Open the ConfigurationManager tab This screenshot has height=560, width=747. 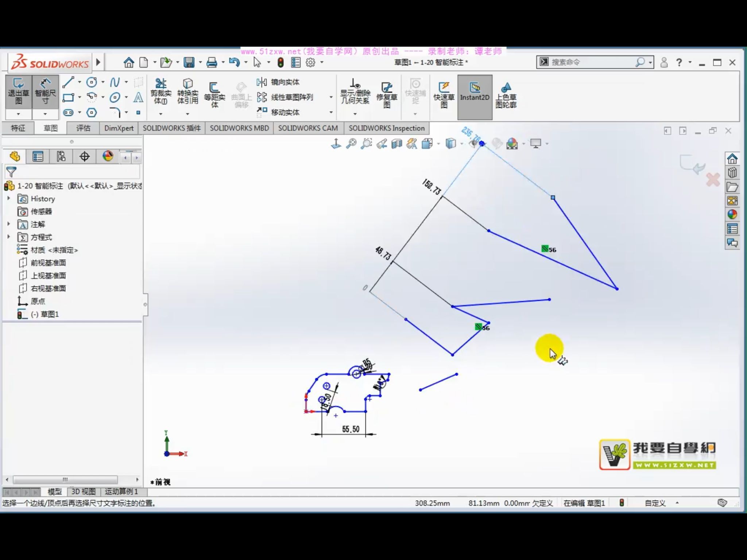click(x=61, y=156)
